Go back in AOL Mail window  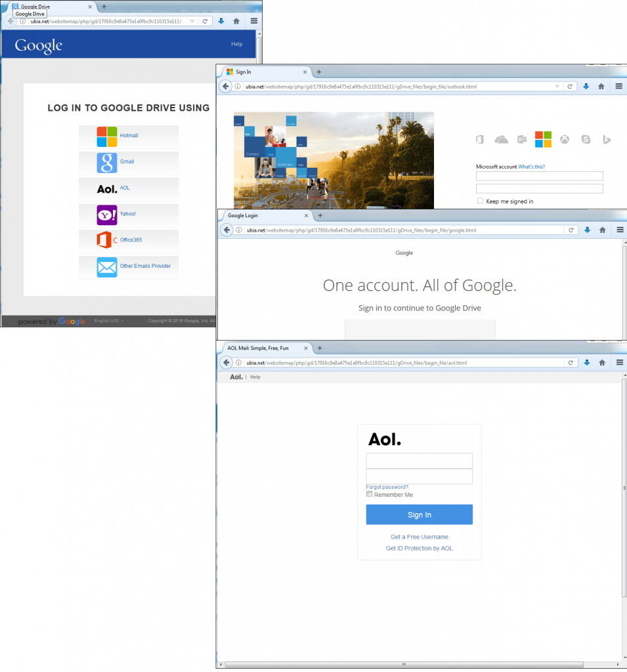227,362
